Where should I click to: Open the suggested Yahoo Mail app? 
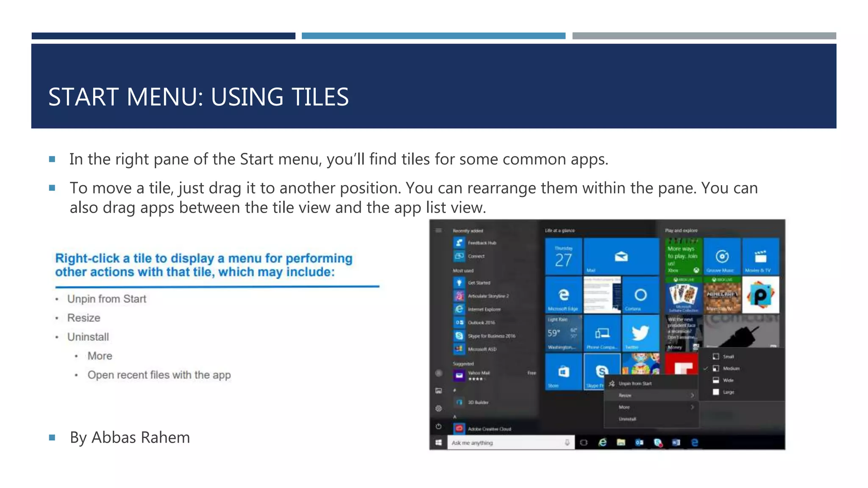click(495, 375)
